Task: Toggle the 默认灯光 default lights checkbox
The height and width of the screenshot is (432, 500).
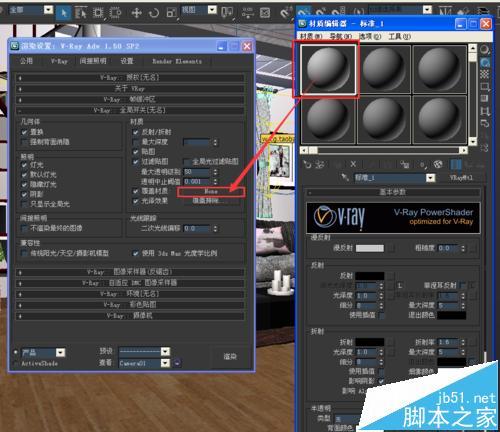Action: pos(24,174)
